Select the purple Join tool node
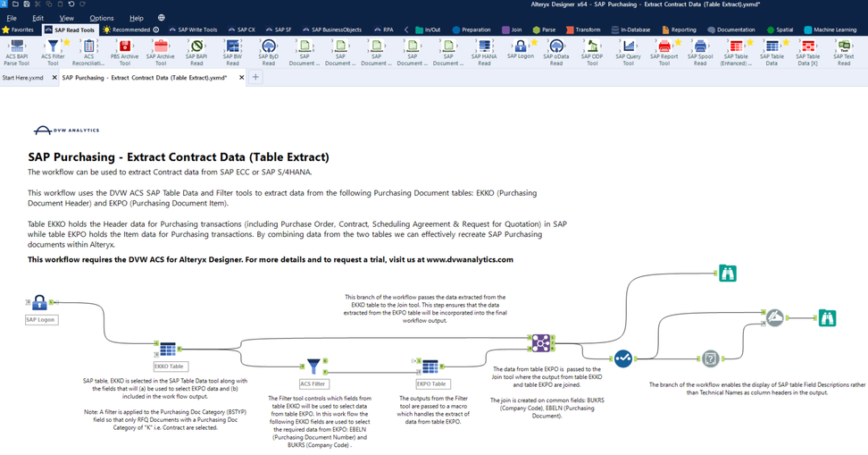This screenshot has height=455, width=868. point(541,342)
